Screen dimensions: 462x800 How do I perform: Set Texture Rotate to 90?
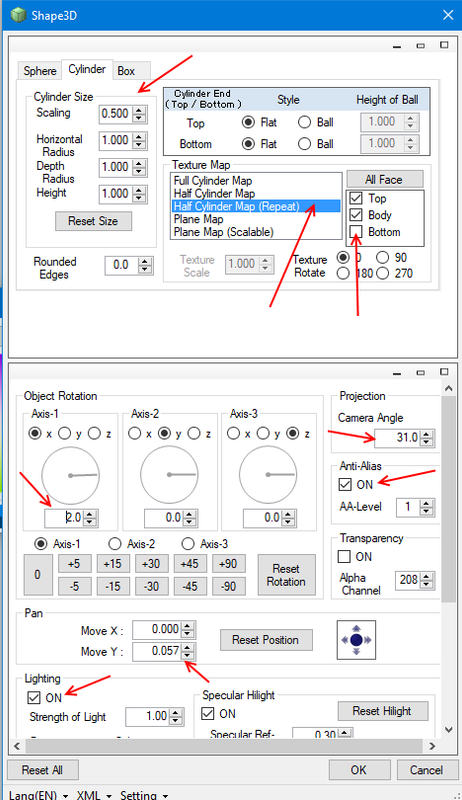[x=382, y=257]
